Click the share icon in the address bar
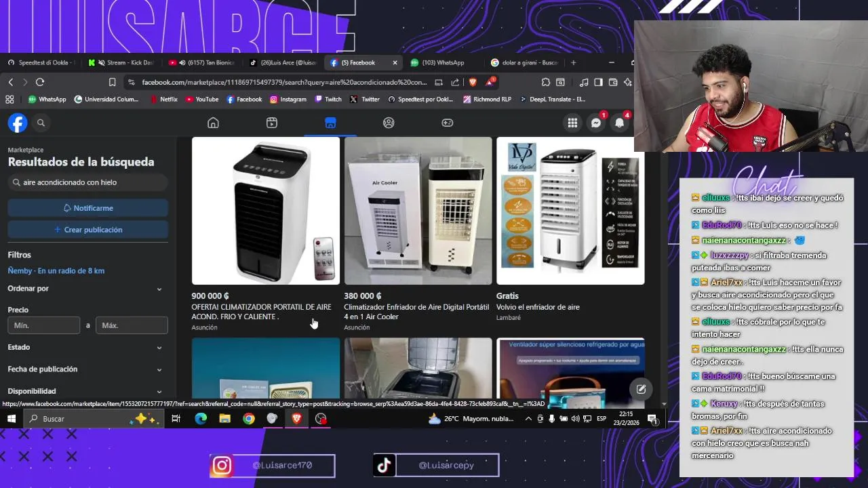Viewport: 868px width, 488px height. click(455, 82)
